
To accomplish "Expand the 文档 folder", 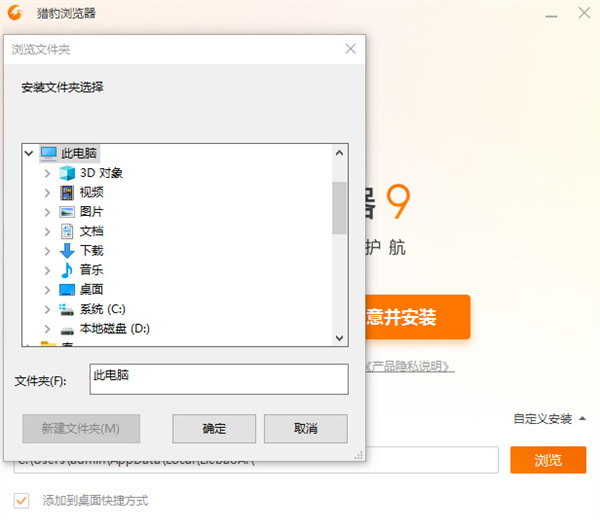I will coord(47,231).
